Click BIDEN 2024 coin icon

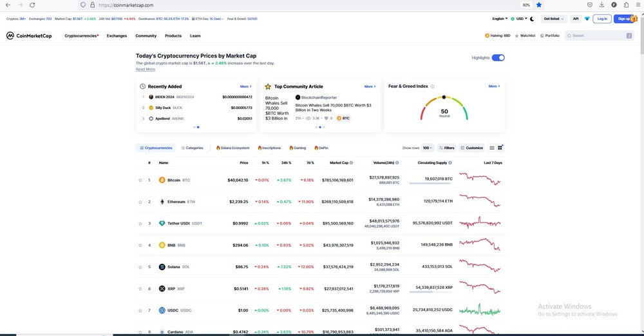tap(151, 97)
